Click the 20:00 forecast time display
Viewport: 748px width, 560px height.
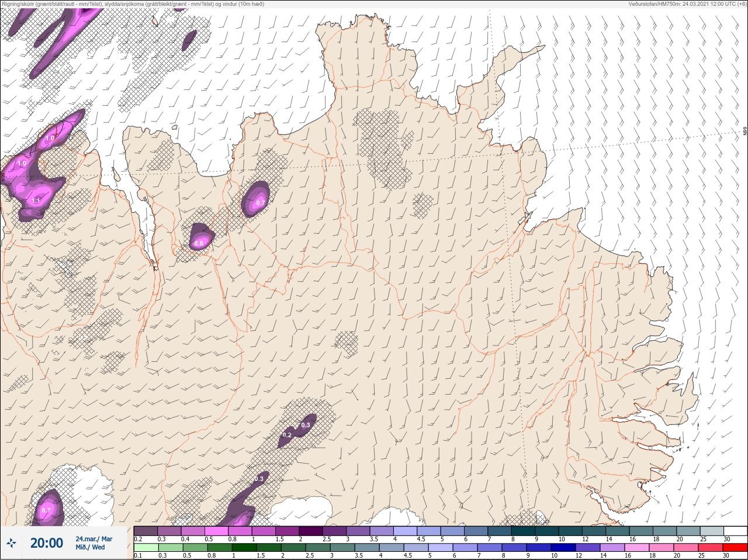tap(47, 543)
